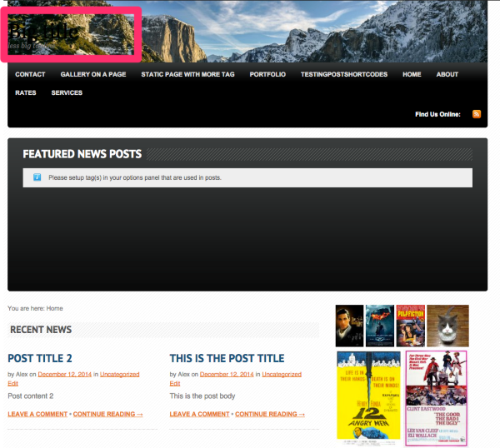This screenshot has width=500, height=448.
Task: Open Static Page With More Tag
Action: (x=187, y=74)
